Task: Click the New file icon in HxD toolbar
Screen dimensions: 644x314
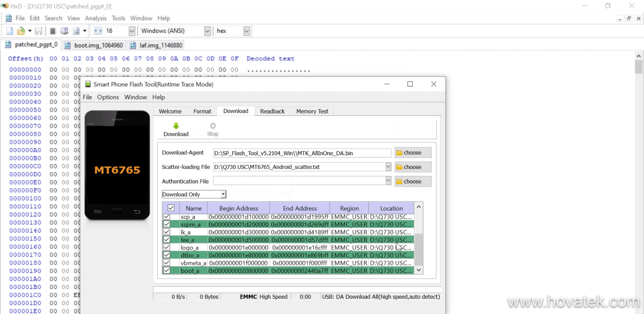Action: 10,31
